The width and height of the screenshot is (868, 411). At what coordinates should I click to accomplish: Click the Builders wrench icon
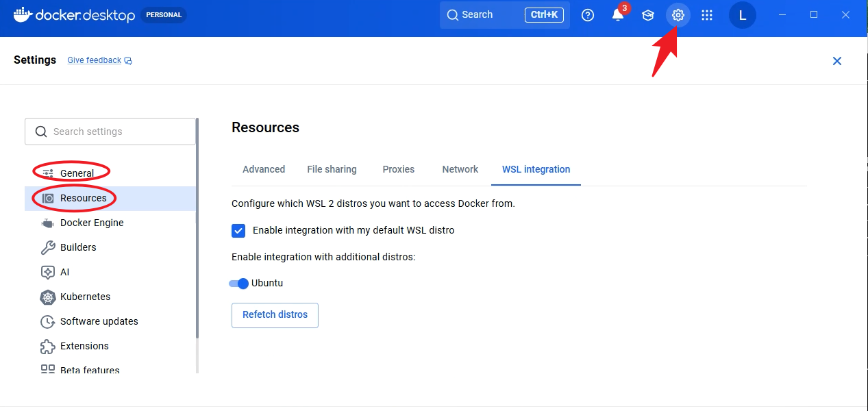pos(48,247)
